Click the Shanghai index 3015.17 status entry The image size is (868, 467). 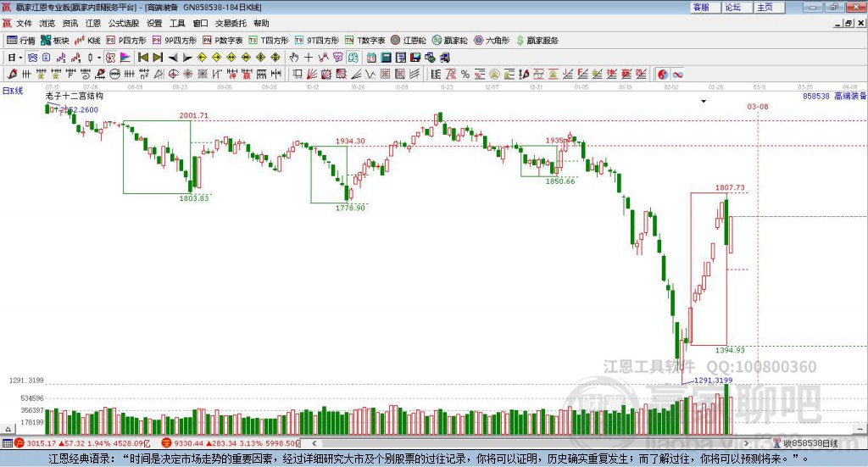coord(83,443)
